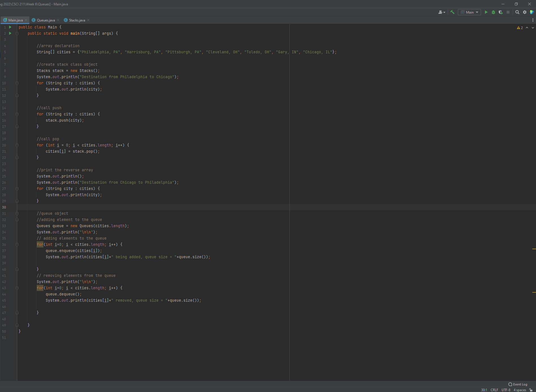Image resolution: width=536 pixels, height=392 pixels.
Task: Collapse the enqueue loop on line 36
Action: (x=17, y=244)
